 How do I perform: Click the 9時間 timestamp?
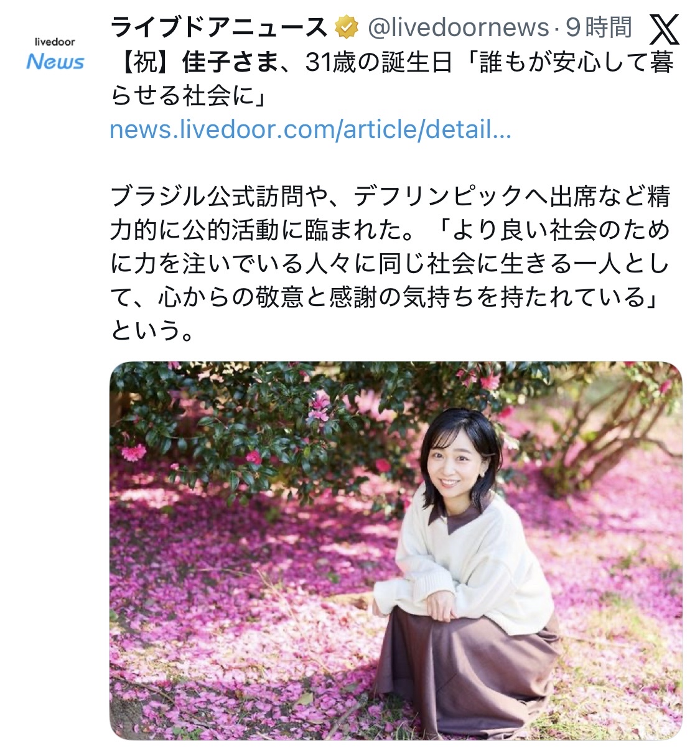click(598, 28)
